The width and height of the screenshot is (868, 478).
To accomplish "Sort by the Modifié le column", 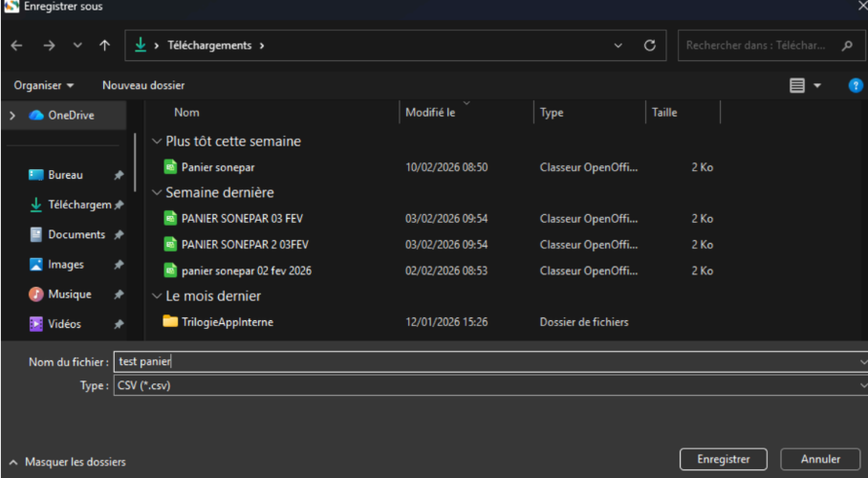I will point(430,113).
